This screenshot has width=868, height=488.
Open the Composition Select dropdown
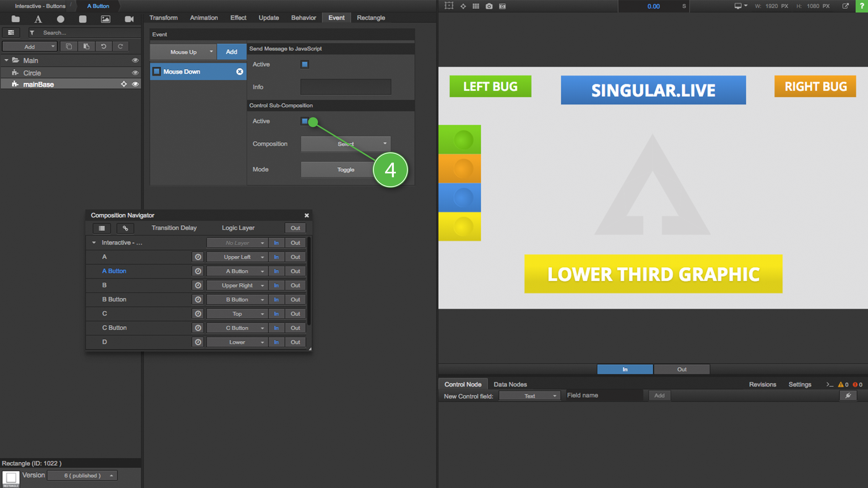click(x=346, y=144)
